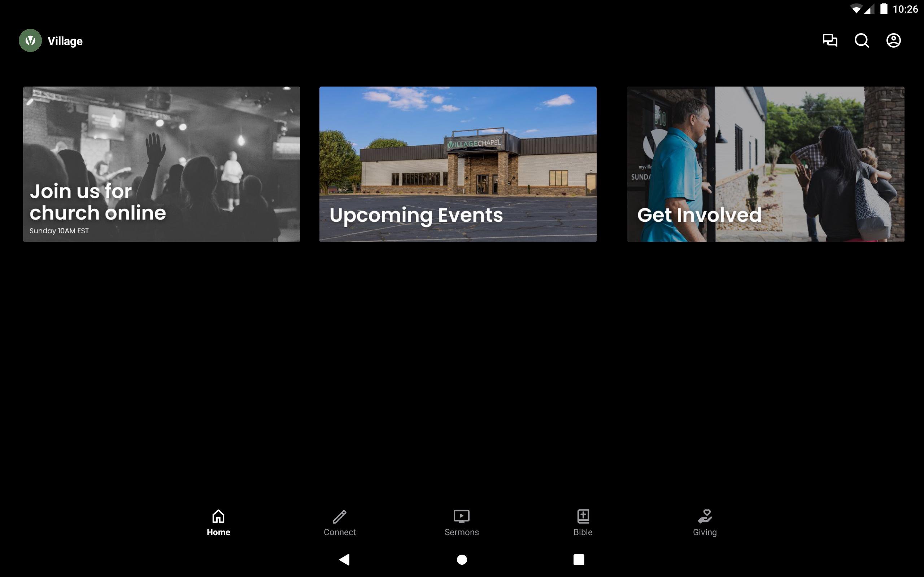Tap the Sermons video screen icon

click(x=461, y=516)
